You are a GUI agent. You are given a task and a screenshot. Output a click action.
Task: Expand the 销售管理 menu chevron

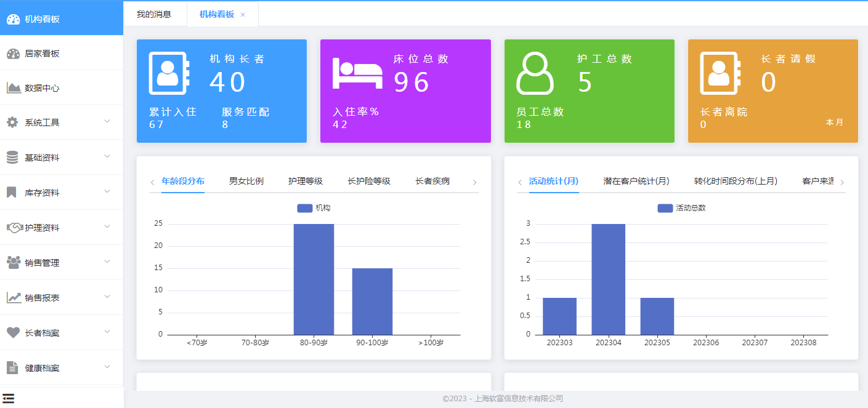pos(108,262)
